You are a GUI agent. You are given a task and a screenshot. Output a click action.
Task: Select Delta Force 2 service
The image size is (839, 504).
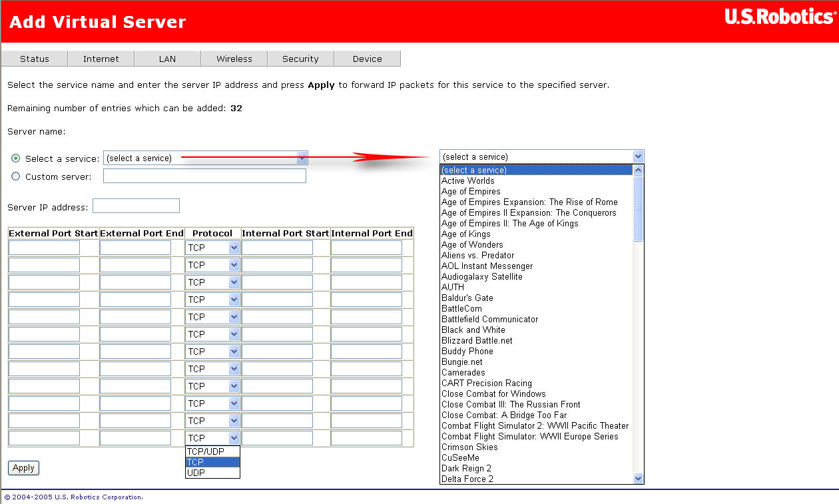point(537,479)
